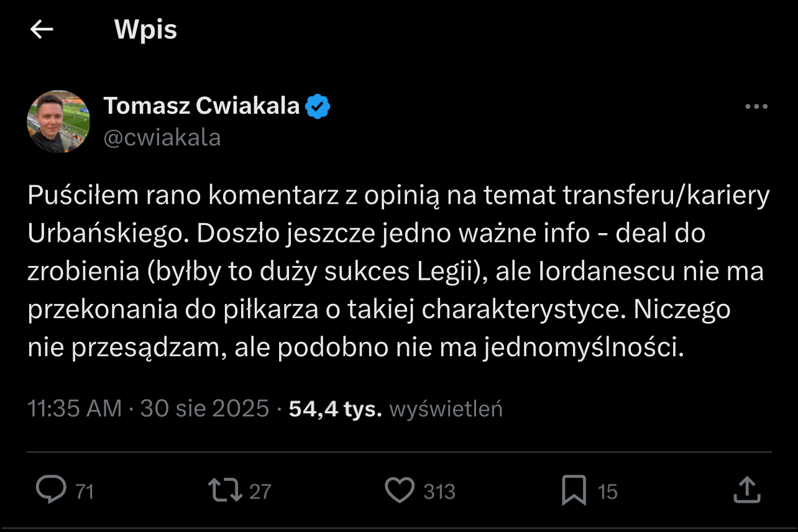Open the @cwiakala handle link
The width and height of the screenshot is (798, 532).
tap(162, 137)
